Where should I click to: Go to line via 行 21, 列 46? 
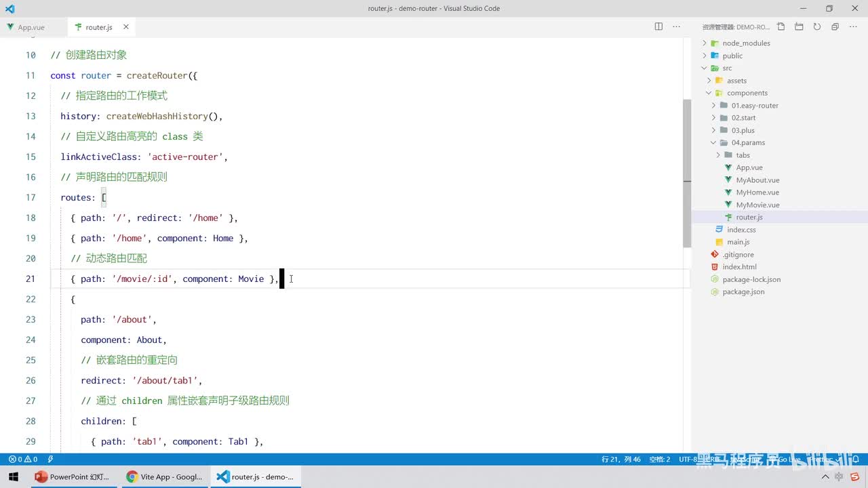click(x=621, y=460)
